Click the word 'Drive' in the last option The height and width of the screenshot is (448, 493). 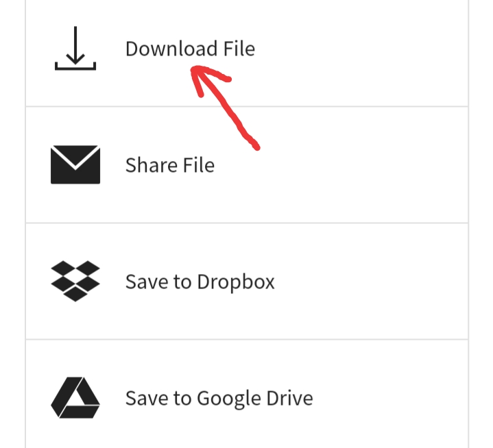coord(289,399)
